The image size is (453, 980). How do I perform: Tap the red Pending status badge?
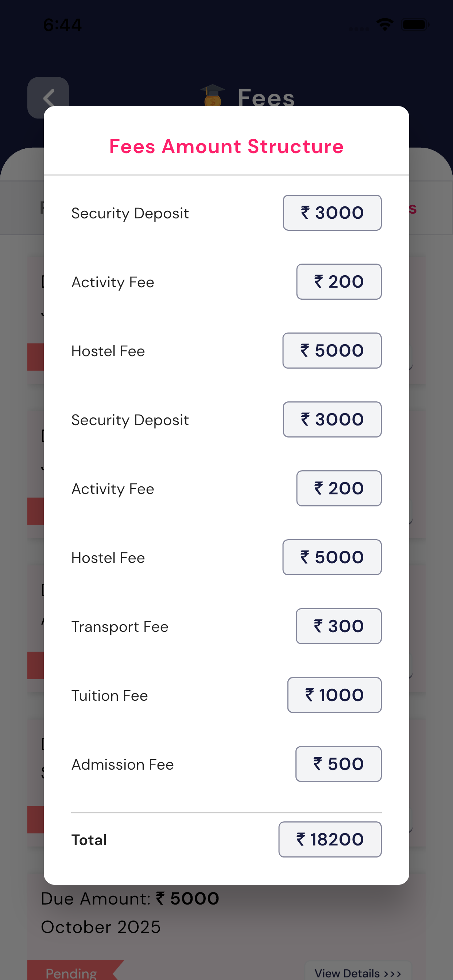point(71,972)
